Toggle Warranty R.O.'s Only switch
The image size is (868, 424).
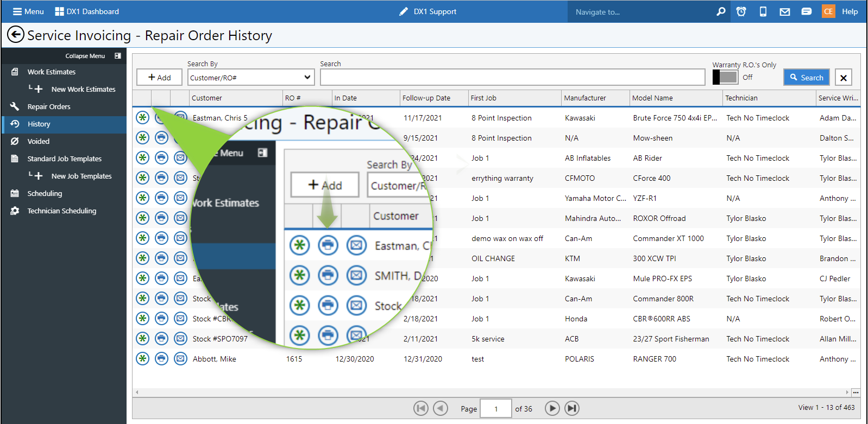pos(725,77)
